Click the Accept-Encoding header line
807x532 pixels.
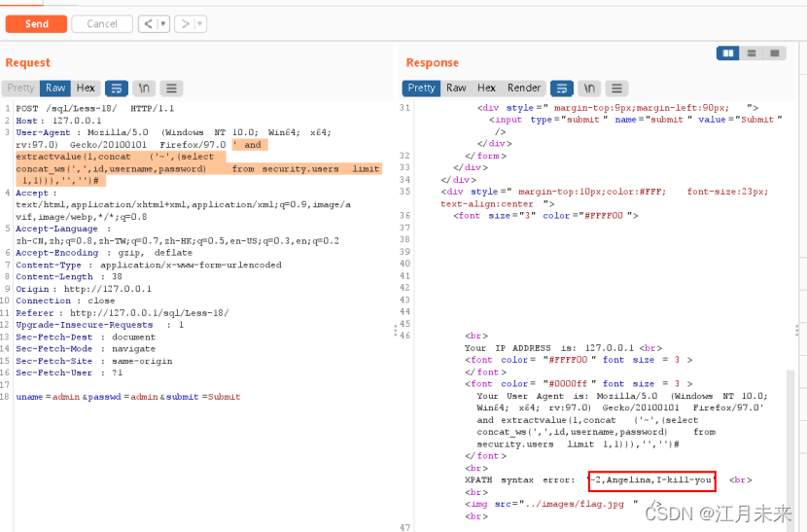tap(104, 252)
